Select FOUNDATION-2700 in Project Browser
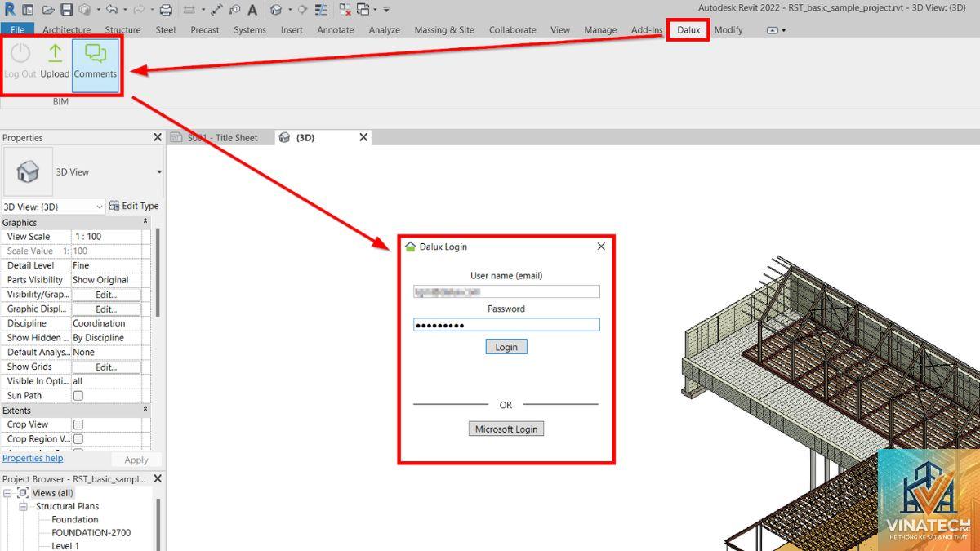The width and height of the screenshot is (980, 551). (x=91, y=533)
